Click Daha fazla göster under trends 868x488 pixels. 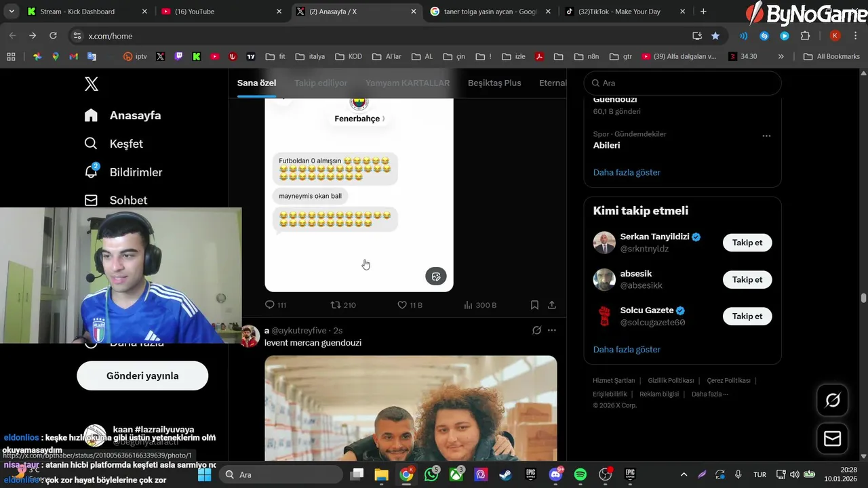[627, 172]
